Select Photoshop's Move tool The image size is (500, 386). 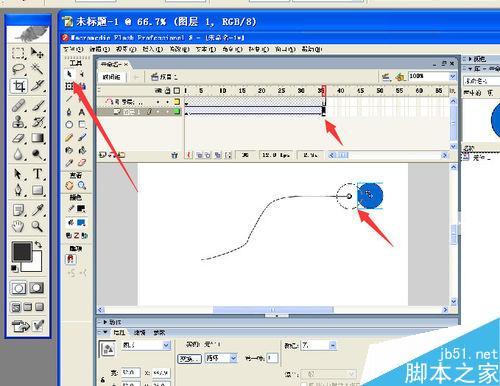(x=37, y=53)
